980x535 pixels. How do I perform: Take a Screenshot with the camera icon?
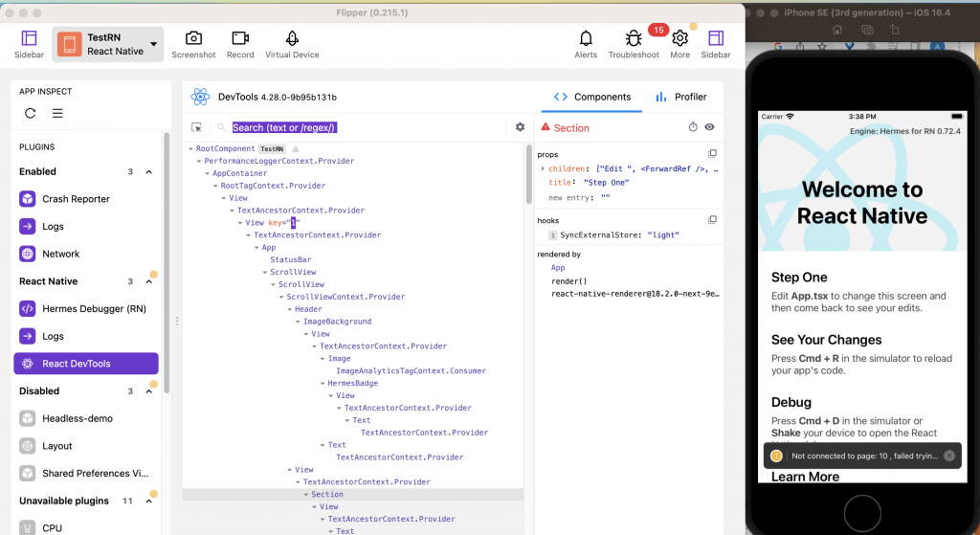[193, 38]
